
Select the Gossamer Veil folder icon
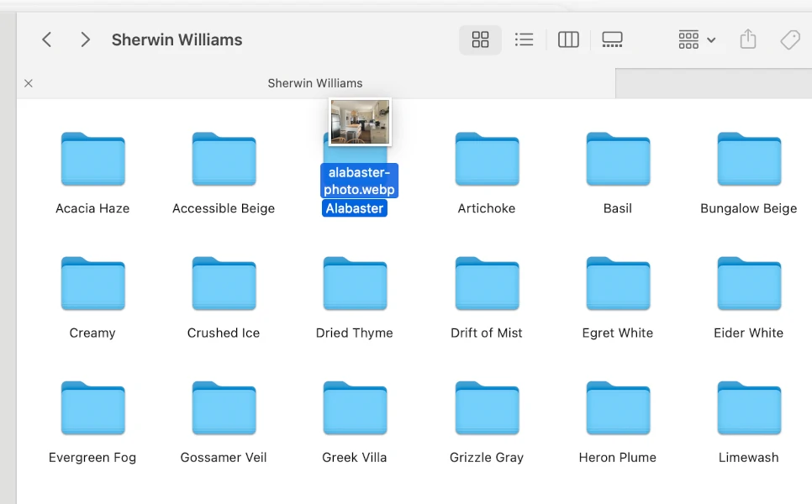pyautogui.click(x=224, y=407)
